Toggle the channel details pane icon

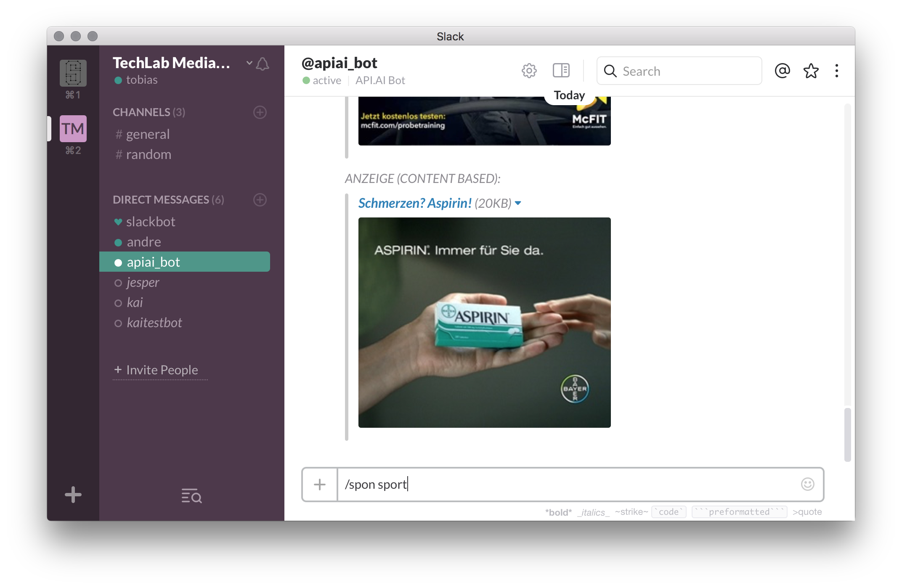point(561,71)
